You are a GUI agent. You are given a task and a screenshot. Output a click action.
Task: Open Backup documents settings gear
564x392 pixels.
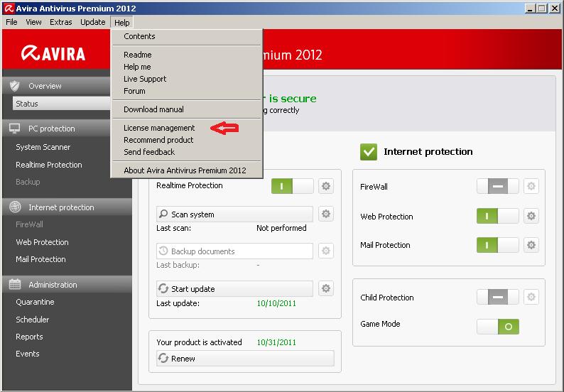(x=326, y=251)
